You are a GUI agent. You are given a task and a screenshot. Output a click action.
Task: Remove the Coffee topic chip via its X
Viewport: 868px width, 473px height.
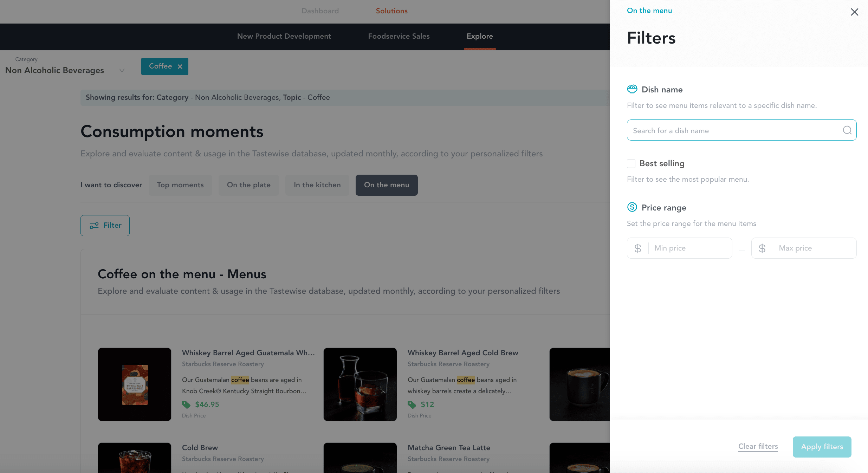180,66
